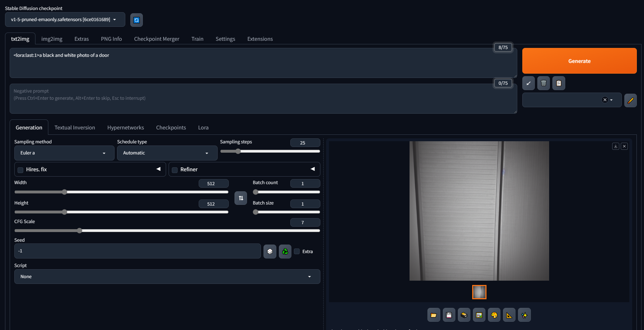
Task: Enable the Hires. fix checkbox
Action: click(x=20, y=170)
